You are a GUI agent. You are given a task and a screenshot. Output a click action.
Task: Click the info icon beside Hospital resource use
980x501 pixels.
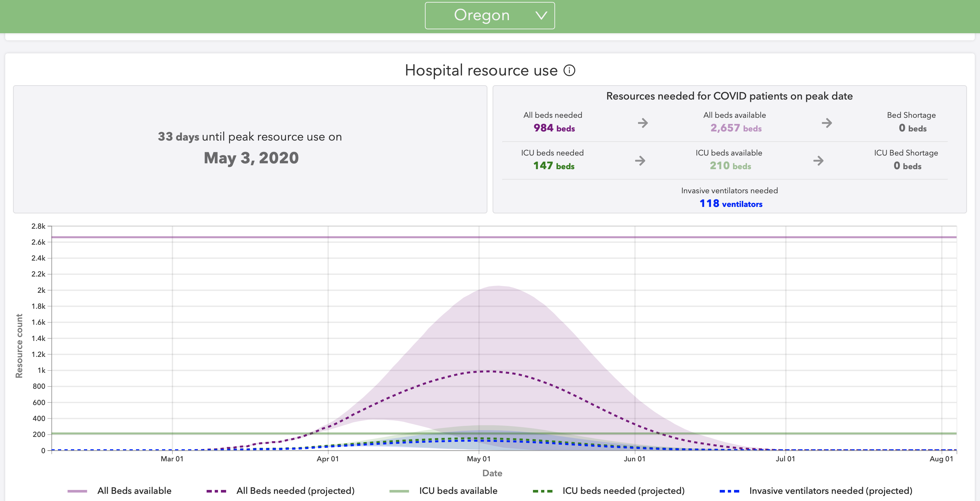tap(569, 70)
